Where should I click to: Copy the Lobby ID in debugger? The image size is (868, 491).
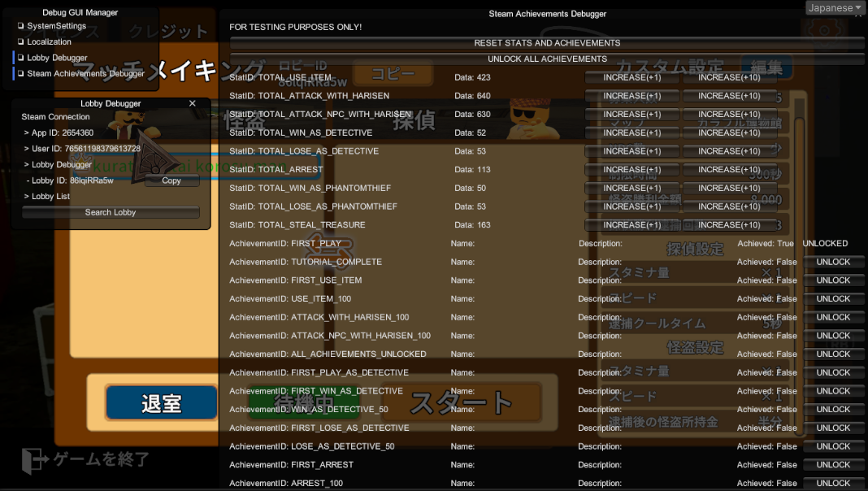click(171, 180)
